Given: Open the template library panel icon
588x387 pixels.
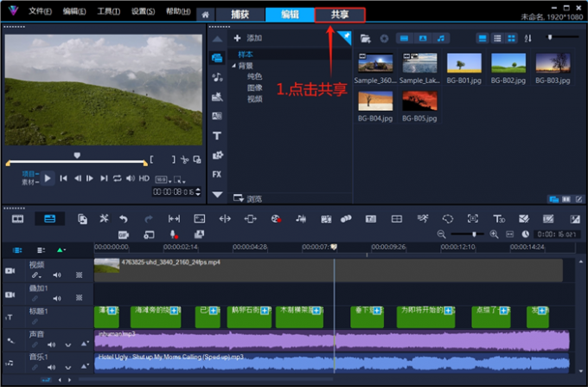Looking at the screenshot, I should [x=217, y=97].
